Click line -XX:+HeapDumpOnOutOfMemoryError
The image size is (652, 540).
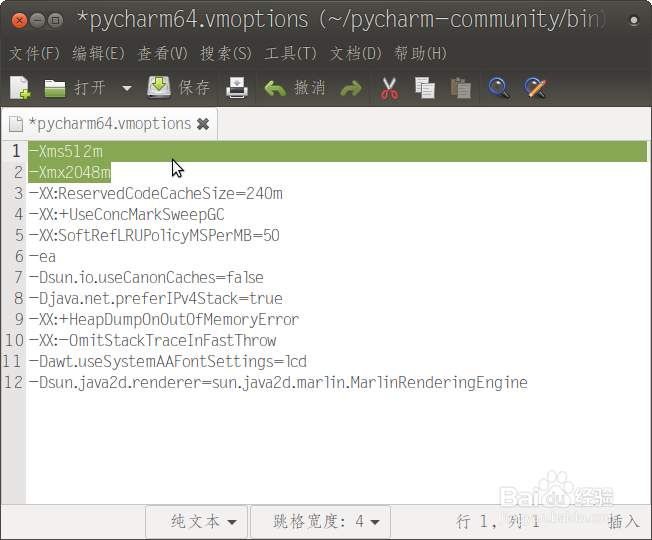tap(164, 319)
